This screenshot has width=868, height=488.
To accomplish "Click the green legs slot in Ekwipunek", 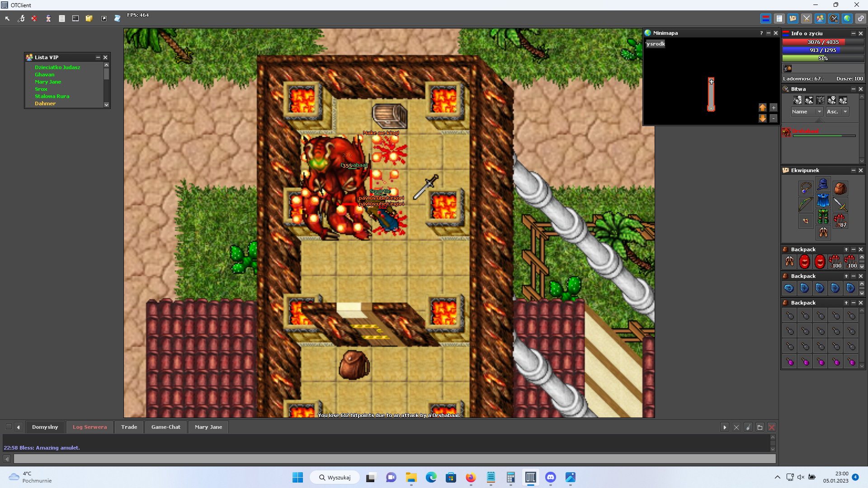I will pos(823,216).
